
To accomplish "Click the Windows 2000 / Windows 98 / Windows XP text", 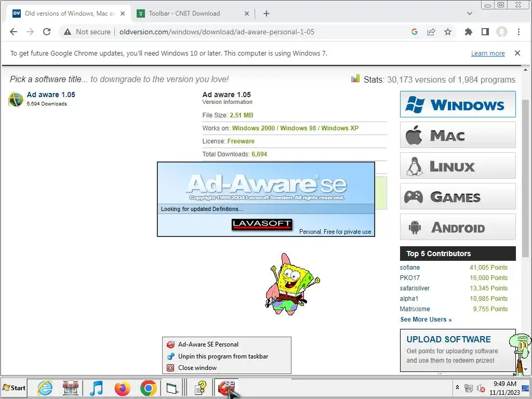I will [x=295, y=128].
